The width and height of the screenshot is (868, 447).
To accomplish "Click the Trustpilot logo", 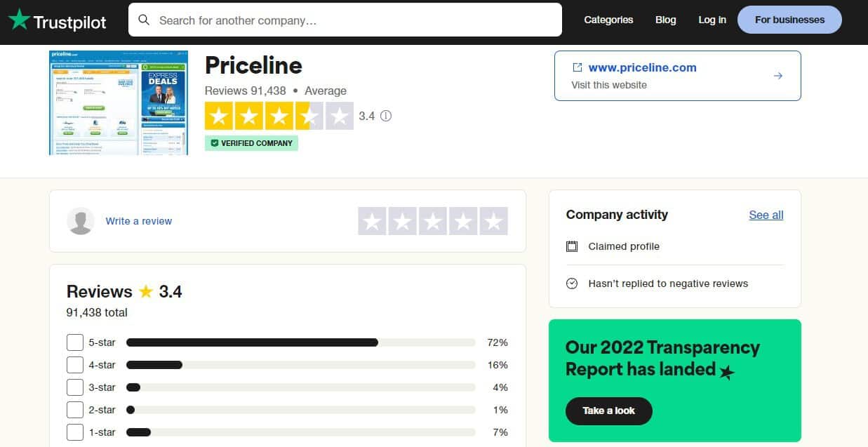I will [x=58, y=20].
